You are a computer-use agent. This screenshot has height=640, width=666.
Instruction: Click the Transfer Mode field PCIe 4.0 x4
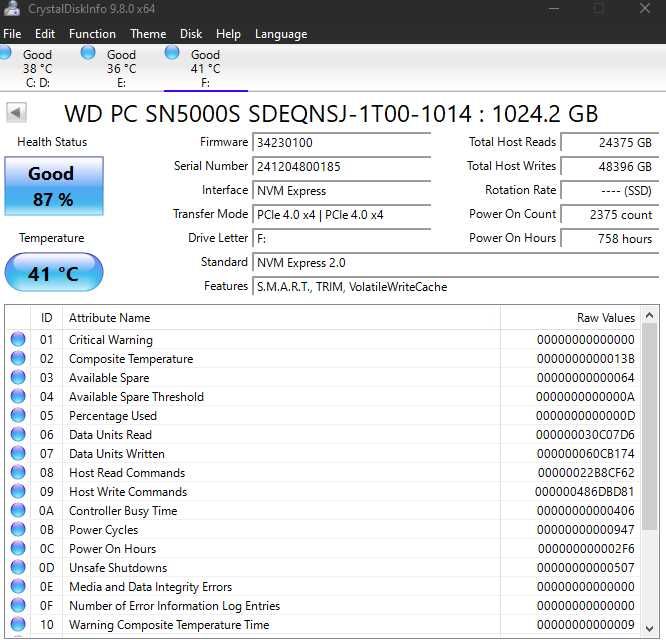(341, 214)
